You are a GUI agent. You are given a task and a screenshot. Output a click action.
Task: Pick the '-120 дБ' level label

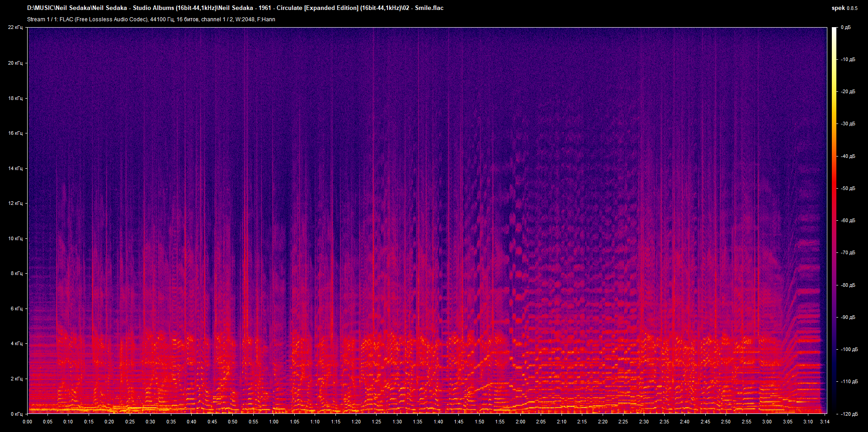point(849,414)
